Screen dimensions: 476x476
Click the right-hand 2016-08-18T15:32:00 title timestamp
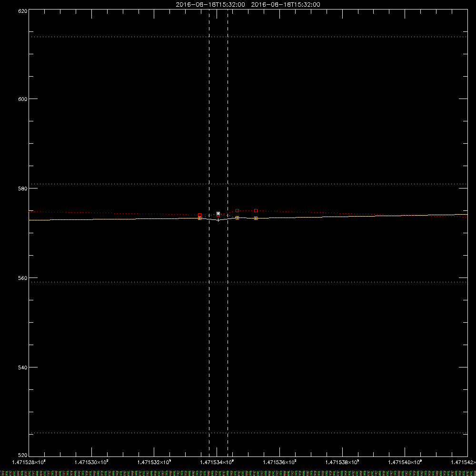click(x=286, y=5)
